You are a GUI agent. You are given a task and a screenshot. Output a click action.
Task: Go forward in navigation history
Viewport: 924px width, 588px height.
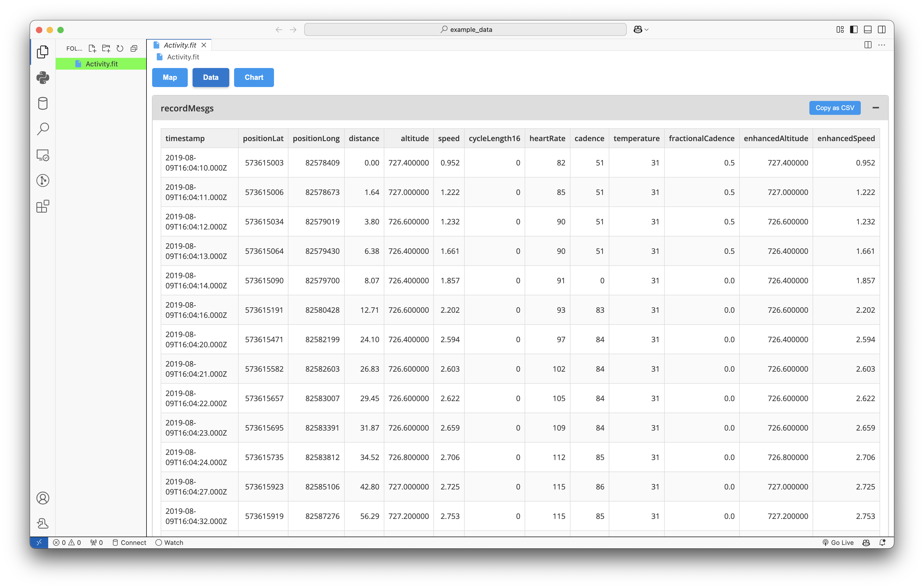[293, 29]
